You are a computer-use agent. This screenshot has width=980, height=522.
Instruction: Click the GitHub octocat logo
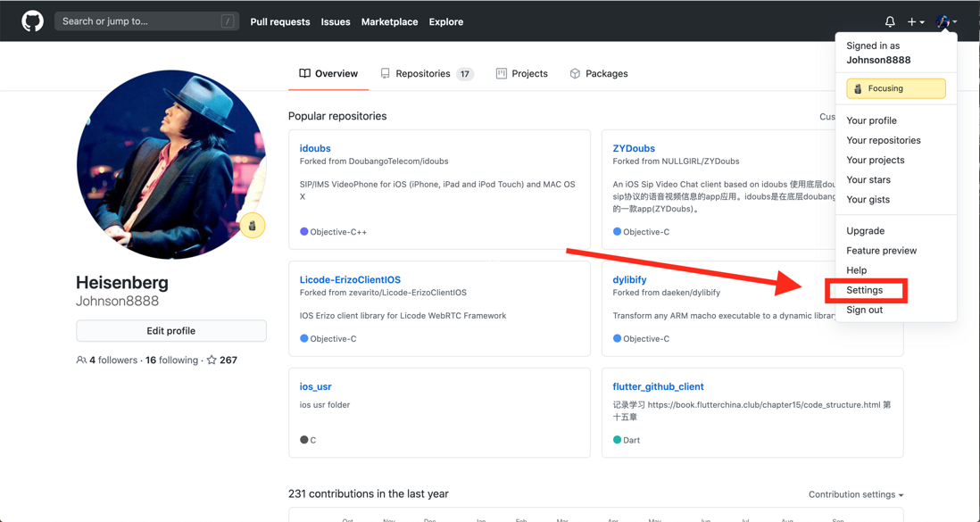point(32,21)
